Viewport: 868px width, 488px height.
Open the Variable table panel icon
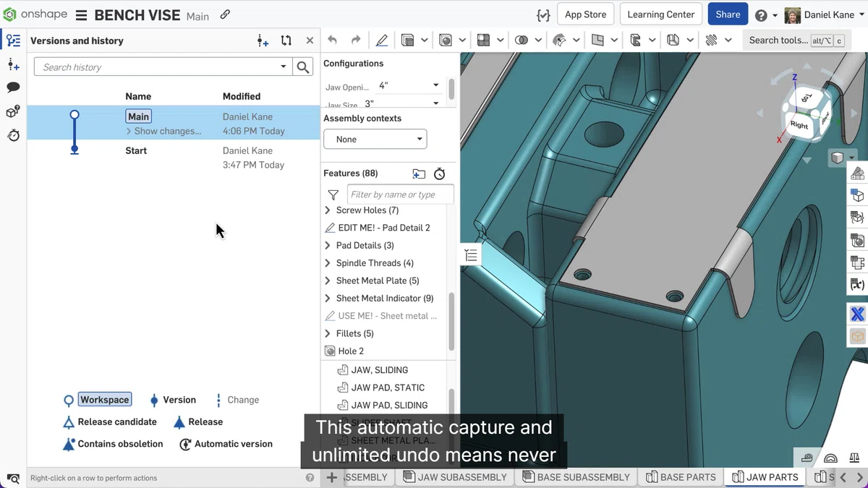[x=857, y=284]
